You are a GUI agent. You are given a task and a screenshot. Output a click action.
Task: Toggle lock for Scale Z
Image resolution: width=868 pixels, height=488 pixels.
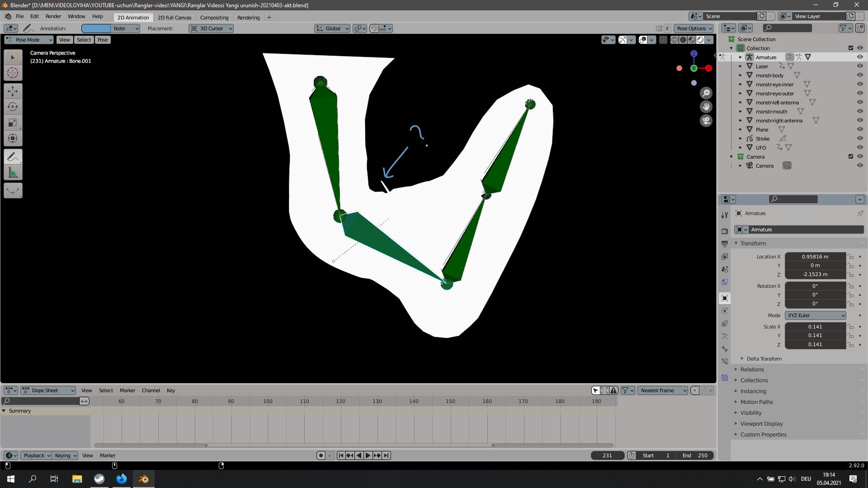850,344
